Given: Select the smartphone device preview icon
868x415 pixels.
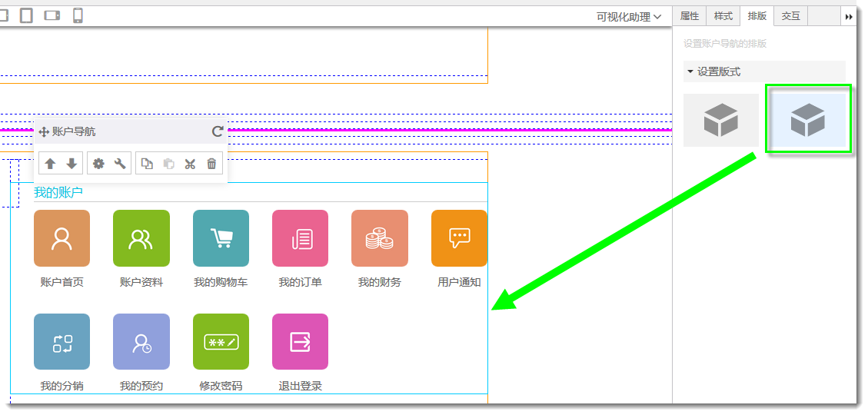Looking at the screenshot, I should coord(78,15).
